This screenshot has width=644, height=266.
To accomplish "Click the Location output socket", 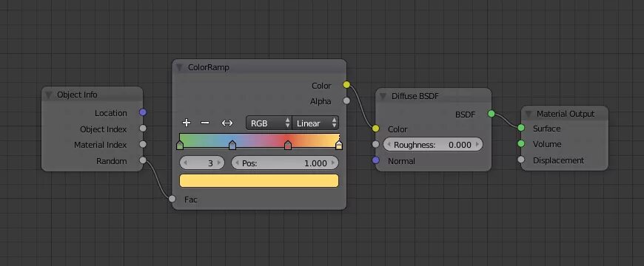I will click(143, 112).
